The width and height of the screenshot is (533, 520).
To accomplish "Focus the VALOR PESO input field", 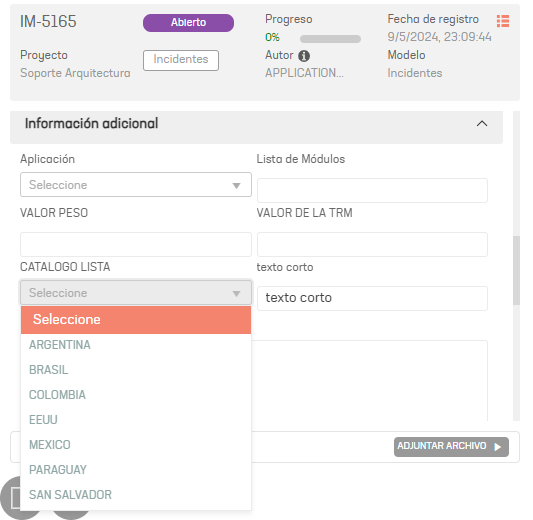I will click(136, 244).
